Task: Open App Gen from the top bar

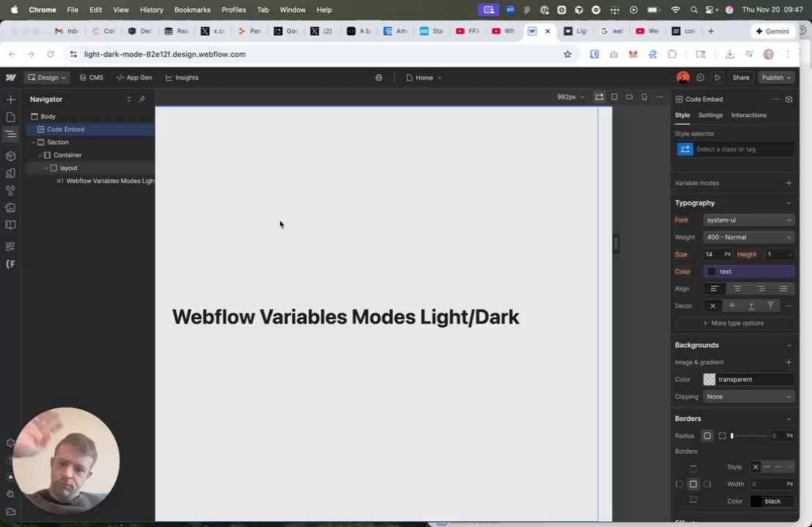Action: pos(135,77)
